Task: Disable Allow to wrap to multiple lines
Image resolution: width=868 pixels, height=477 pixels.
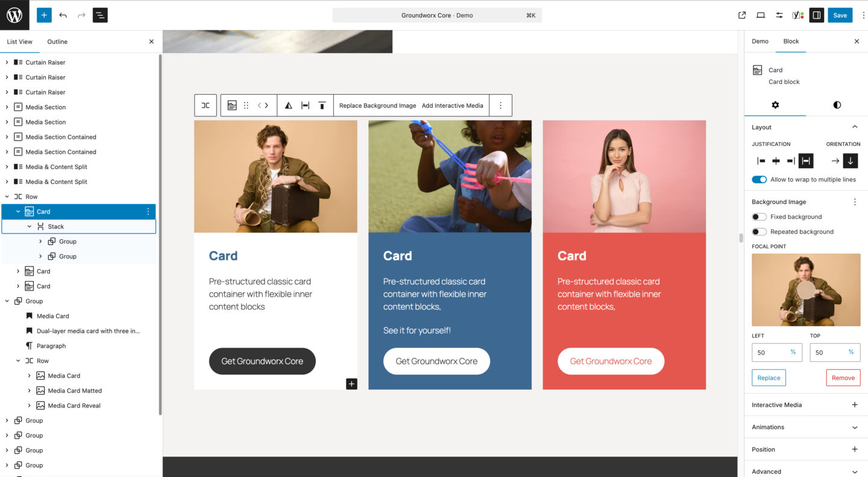Action: pyautogui.click(x=759, y=180)
